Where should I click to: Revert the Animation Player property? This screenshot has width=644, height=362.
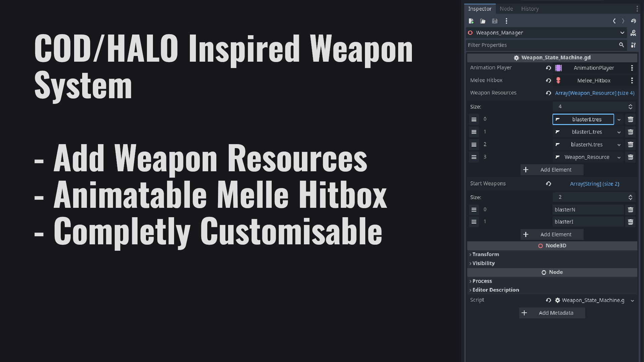click(x=548, y=68)
